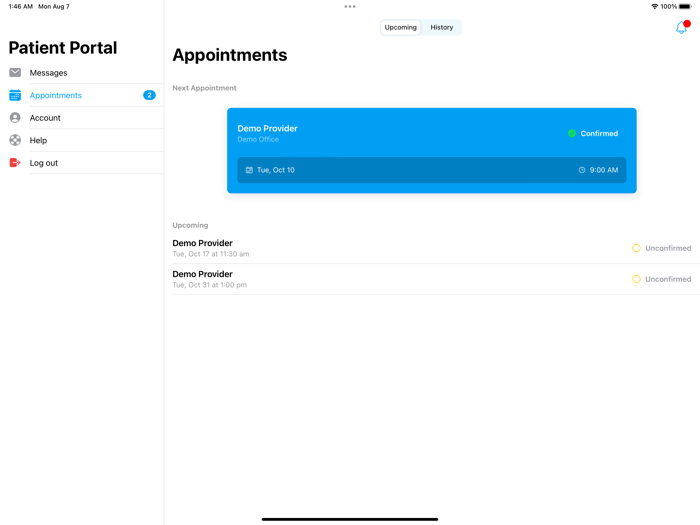Screen dimensions: 700x525
Task: Click the yellow circle for Oct 31 appointment
Action: tap(636, 279)
